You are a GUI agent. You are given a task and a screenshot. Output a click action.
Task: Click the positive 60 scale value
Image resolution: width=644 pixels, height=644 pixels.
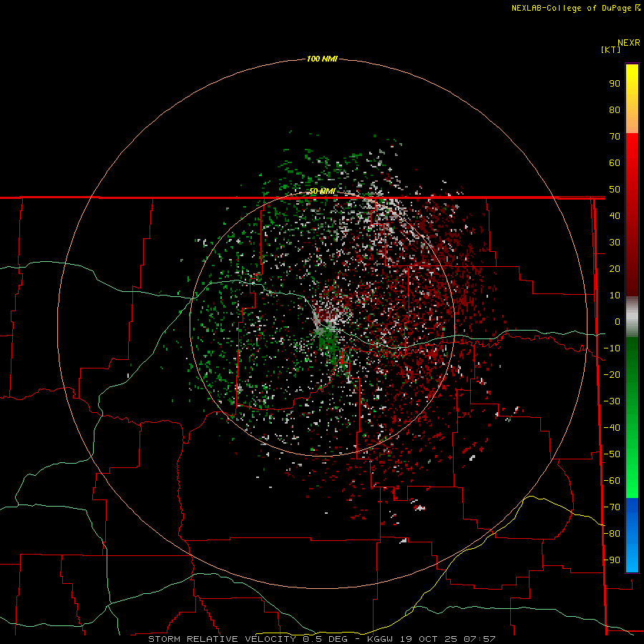tap(615, 163)
